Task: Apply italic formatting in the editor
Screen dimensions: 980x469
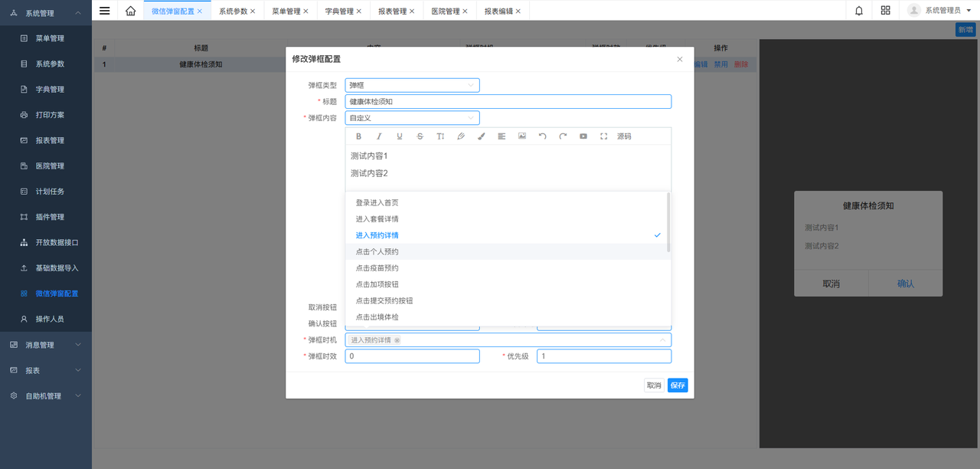Action: (379, 136)
